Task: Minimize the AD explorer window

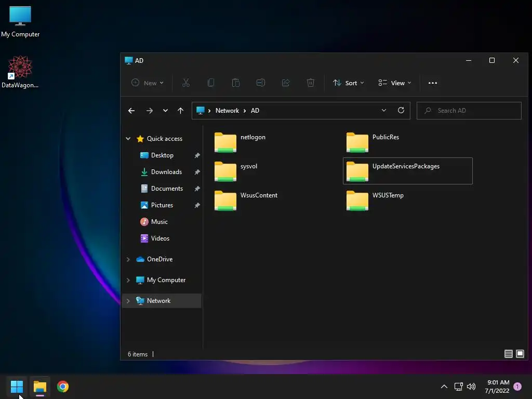Action: 469,60
